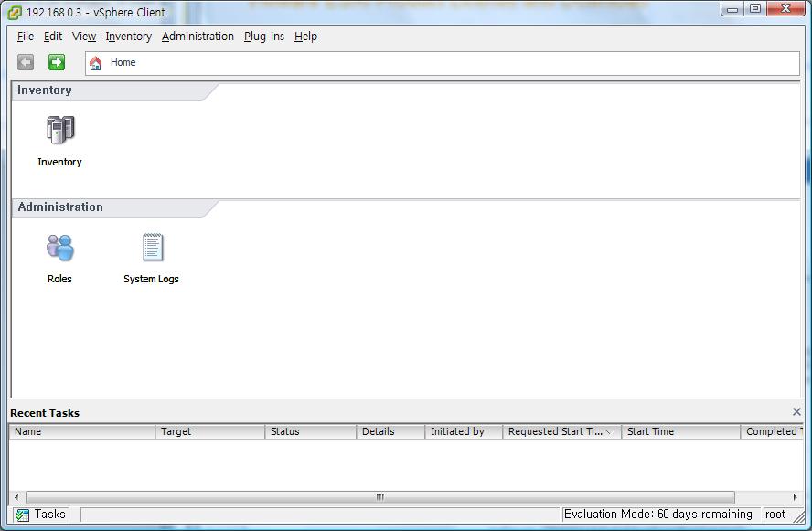Viewport: 812px width, 531px height.
Task: Open the View menu
Action: [84, 37]
